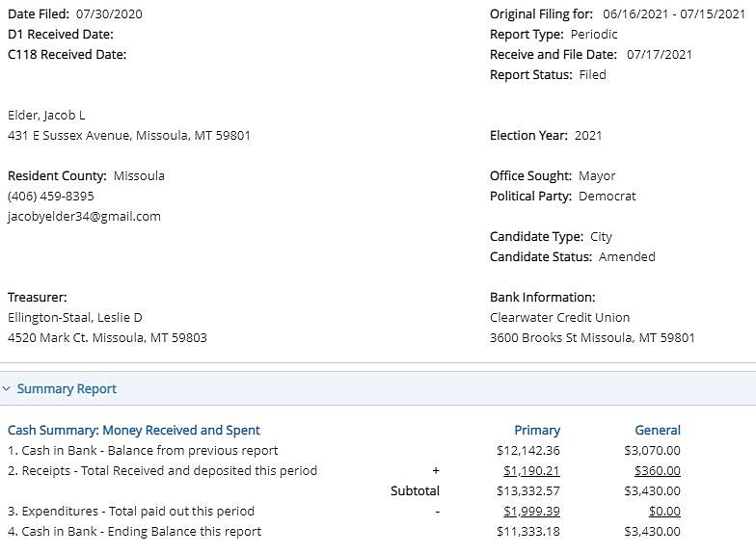Open General receipts amount $360.00

[x=658, y=470]
